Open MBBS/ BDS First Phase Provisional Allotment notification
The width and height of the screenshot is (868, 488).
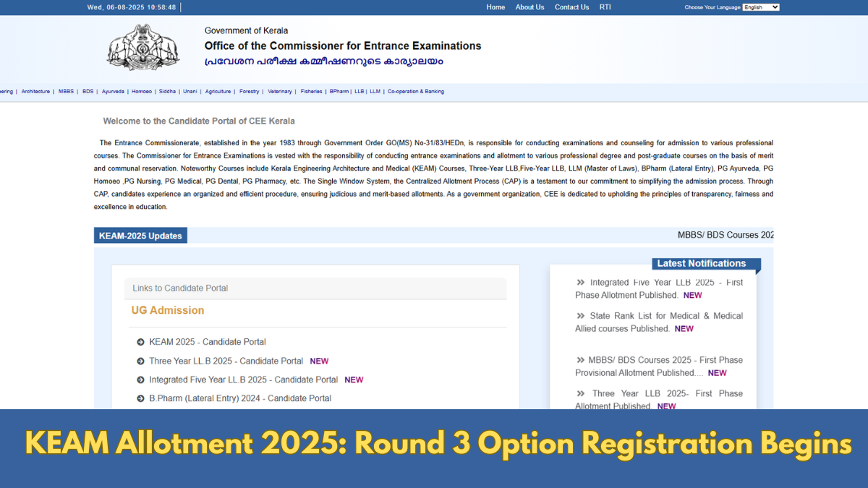[659, 367]
